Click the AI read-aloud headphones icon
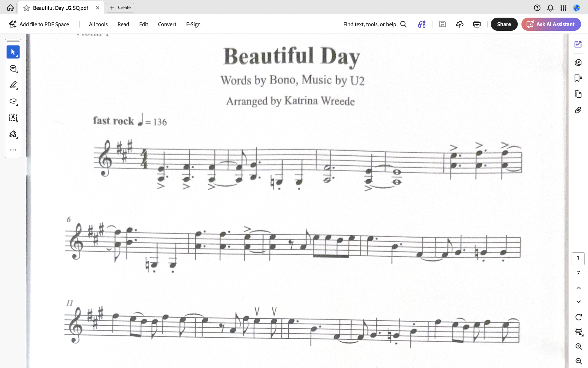This screenshot has width=588, height=368. click(422, 24)
